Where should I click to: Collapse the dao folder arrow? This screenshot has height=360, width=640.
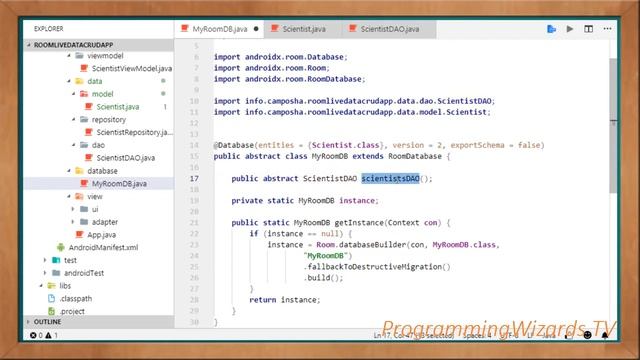tap(74, 145)
